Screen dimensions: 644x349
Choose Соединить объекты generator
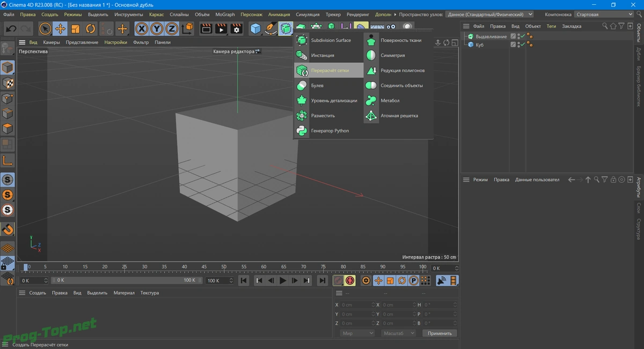point(398,85)
